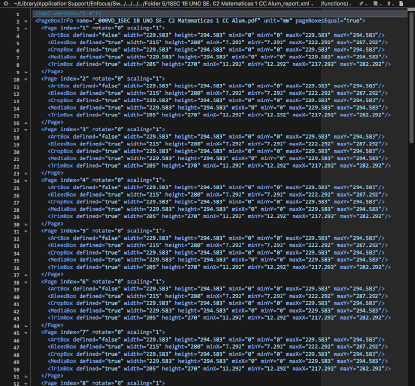415x386 pixels.
Task: Click the fold end marker on line 37
Action: point(26,275)
